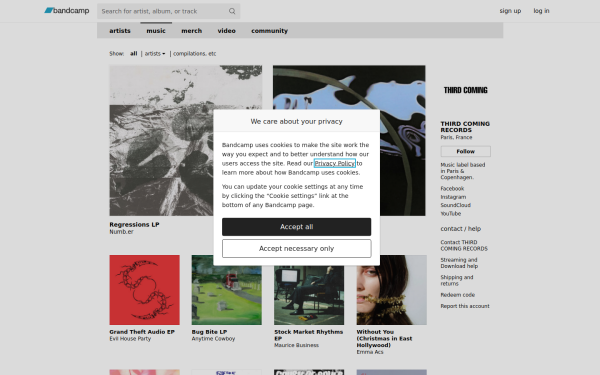This screenshot has width=600, height=375.
Task: Switch to the community tab
Action: click(x=269, y=31)
